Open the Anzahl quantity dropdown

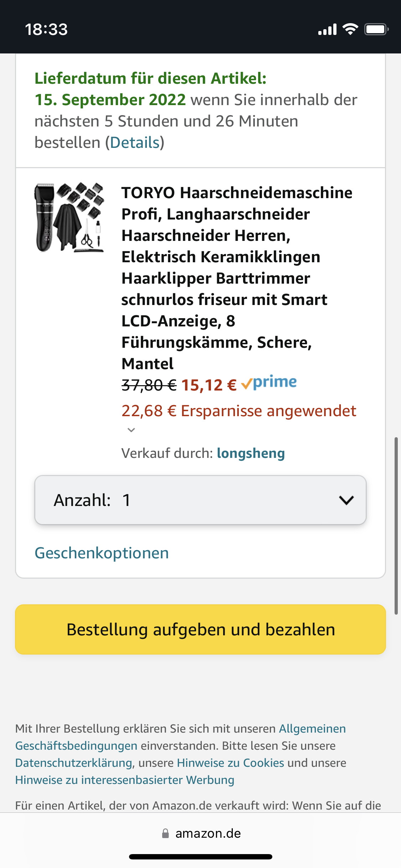(x=200, y=500)
